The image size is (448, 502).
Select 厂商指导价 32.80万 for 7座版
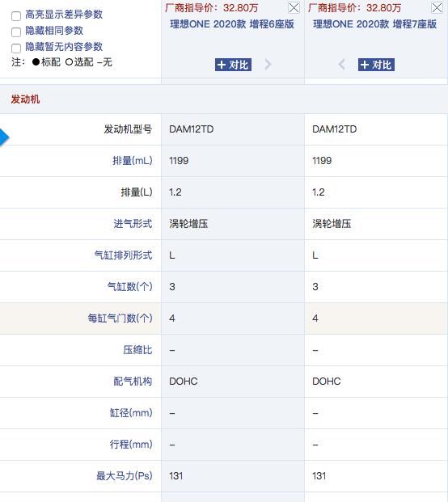point(355,8)
